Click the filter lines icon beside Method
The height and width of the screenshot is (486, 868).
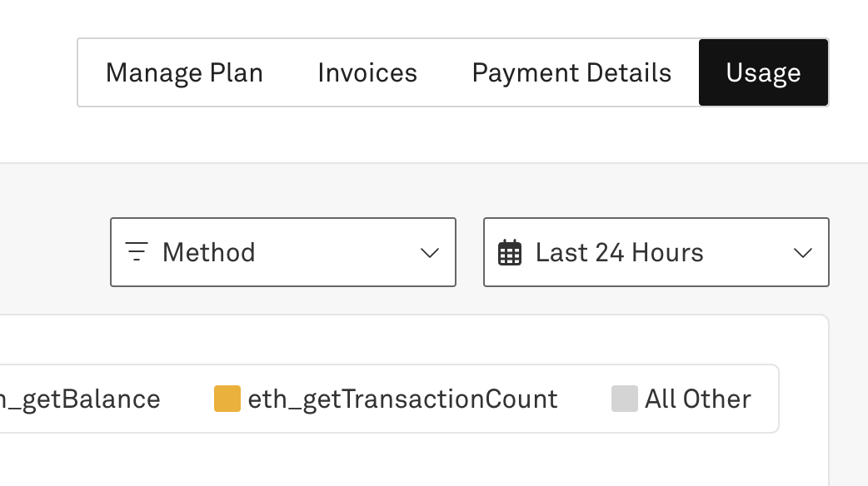(x=137, y=251)
